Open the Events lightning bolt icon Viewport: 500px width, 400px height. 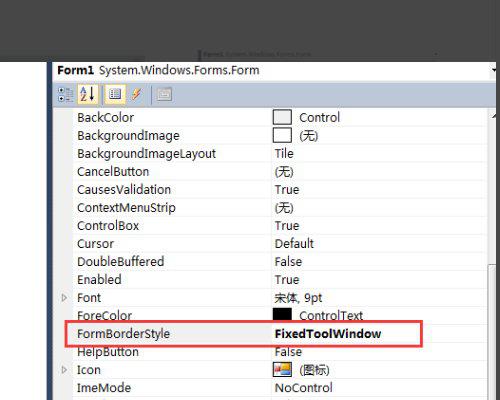tap(137, 94)
